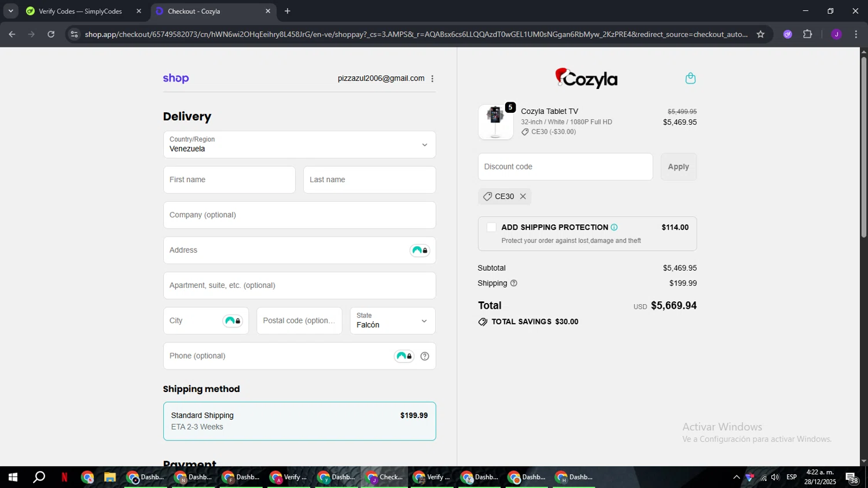868x488 pixels.
Task: Select Standard Shipping method option
Action: point(299,421)
